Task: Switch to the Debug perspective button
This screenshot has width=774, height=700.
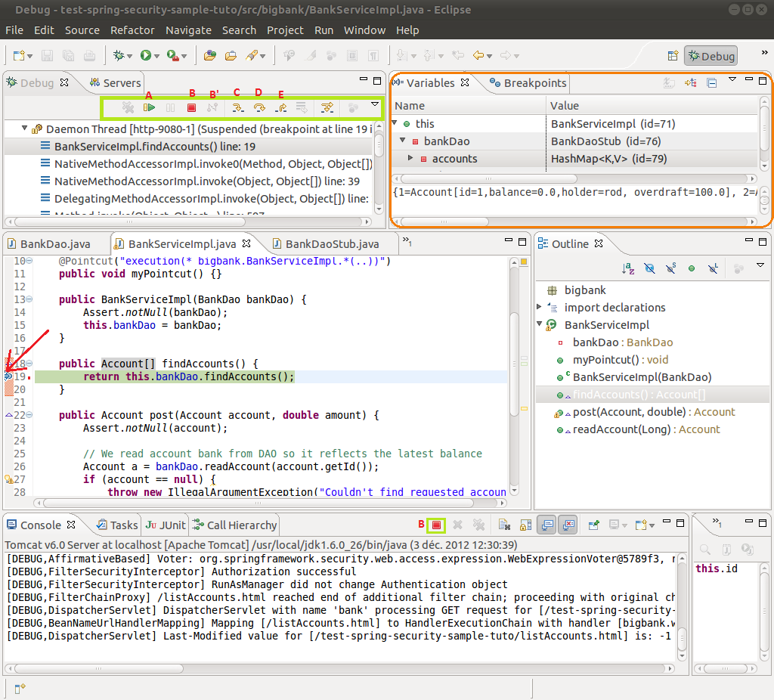Action: click(710, 56)
